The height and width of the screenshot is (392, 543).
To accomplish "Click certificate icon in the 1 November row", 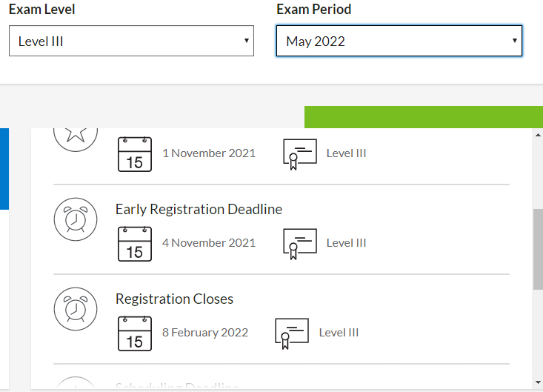I will coord(299,154).
